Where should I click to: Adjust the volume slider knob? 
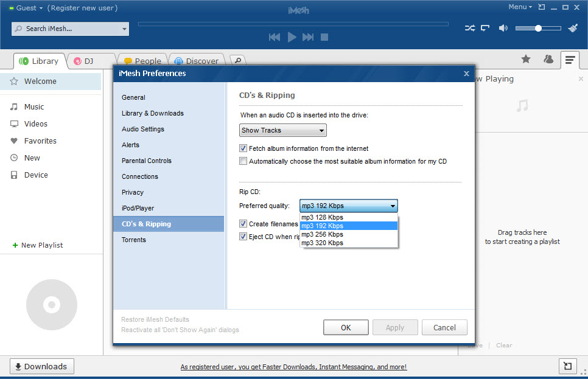tap(538, 28)
